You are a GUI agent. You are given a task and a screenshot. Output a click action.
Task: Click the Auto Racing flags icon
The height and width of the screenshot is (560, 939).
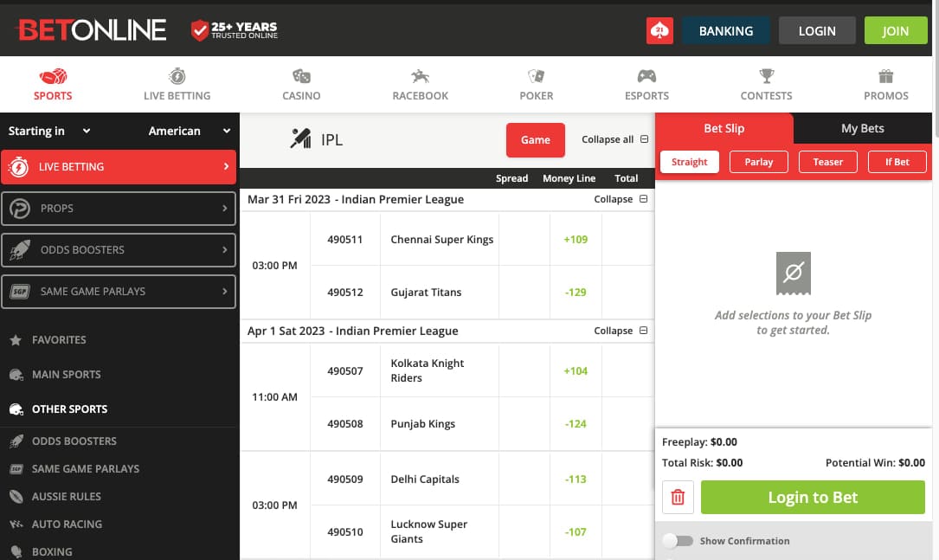(16, 524)
